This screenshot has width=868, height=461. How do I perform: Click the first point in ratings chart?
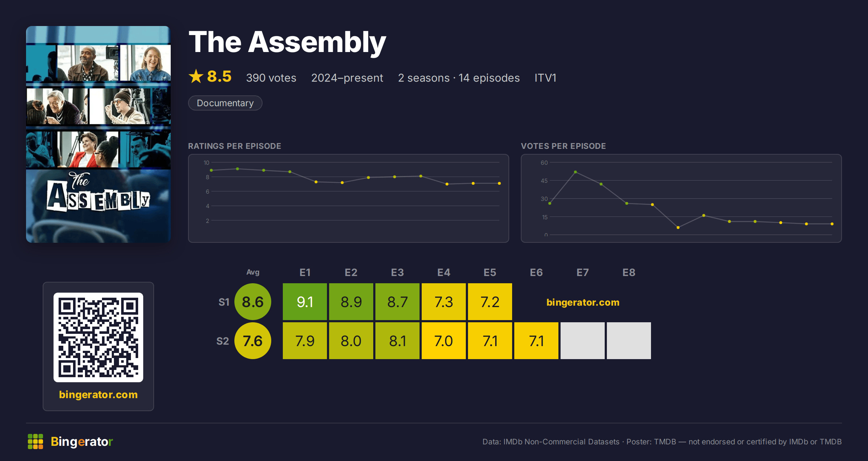[211, 170]
